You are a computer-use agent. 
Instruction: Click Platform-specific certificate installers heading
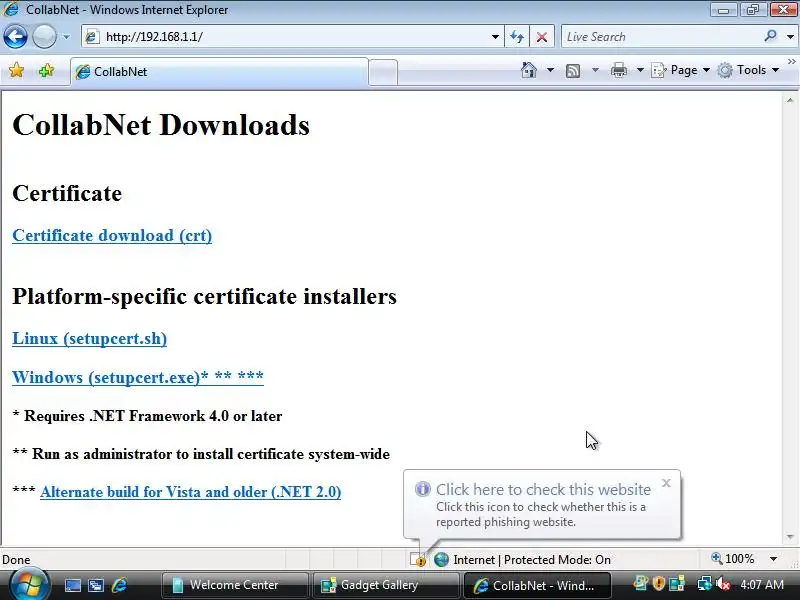coord(204,296)
